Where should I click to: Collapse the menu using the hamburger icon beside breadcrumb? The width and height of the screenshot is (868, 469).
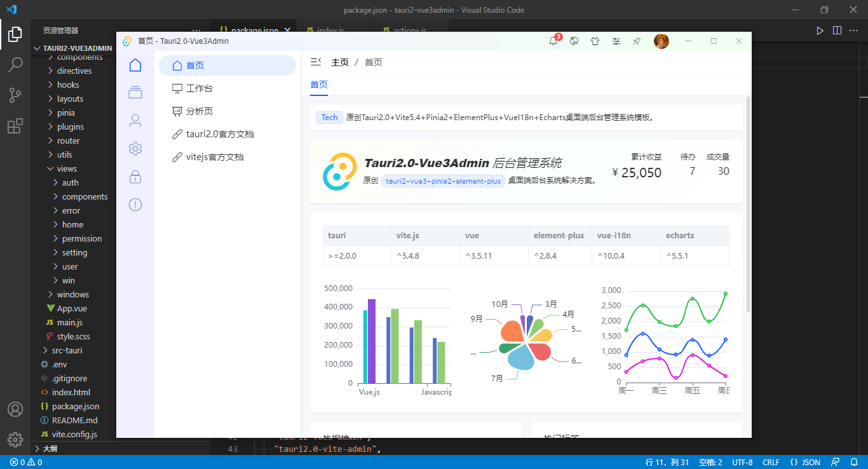(x=316, y=61)
